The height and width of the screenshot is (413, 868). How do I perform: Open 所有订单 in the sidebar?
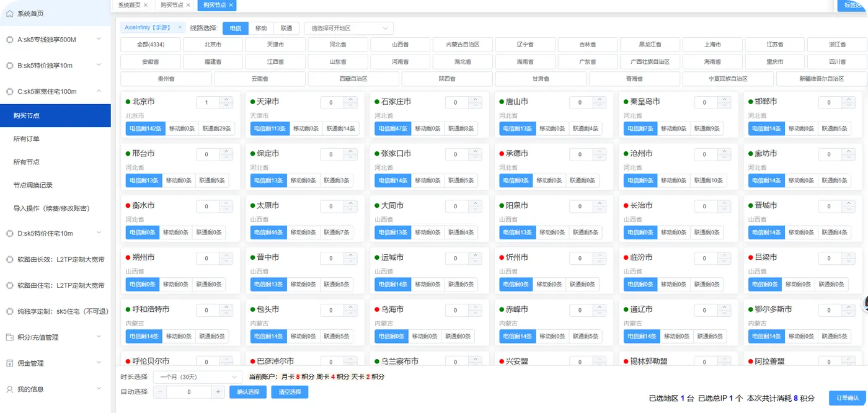26,139
